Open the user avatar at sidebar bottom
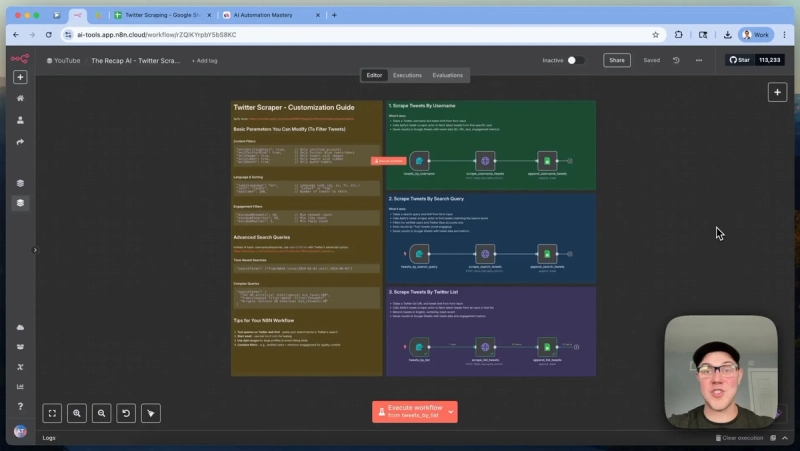Image resolution: width=800 pixels, height=451 pixels. coord(20,431)
